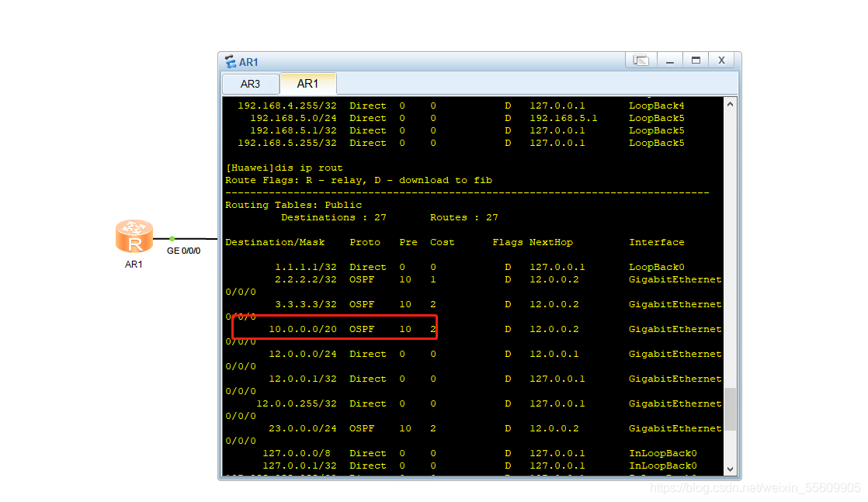Click the 127.0.0.1/32 destination
This screenshot has height=502, width=868.
point(300,466)
